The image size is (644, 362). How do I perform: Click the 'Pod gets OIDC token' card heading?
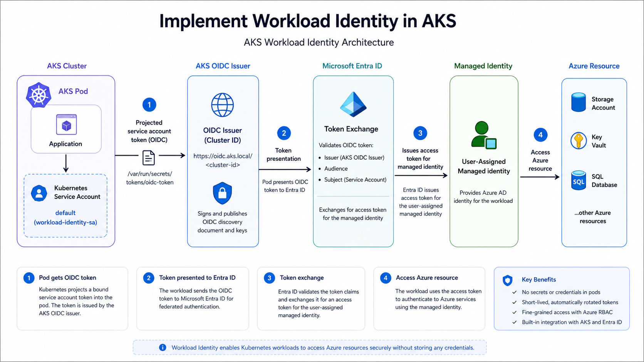tap(67, 278)
